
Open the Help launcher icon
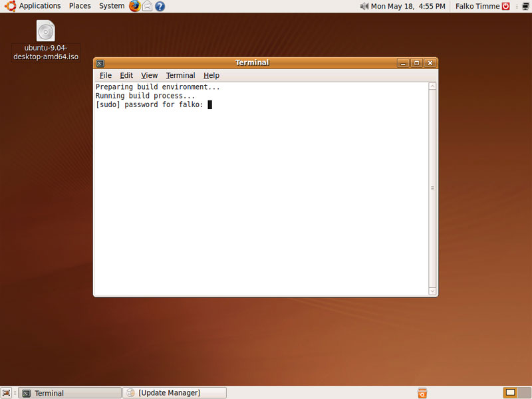tap(160, 6)
